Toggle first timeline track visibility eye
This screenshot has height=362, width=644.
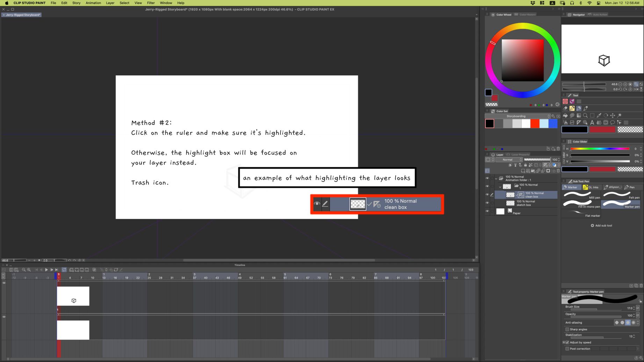click(4, 283)
